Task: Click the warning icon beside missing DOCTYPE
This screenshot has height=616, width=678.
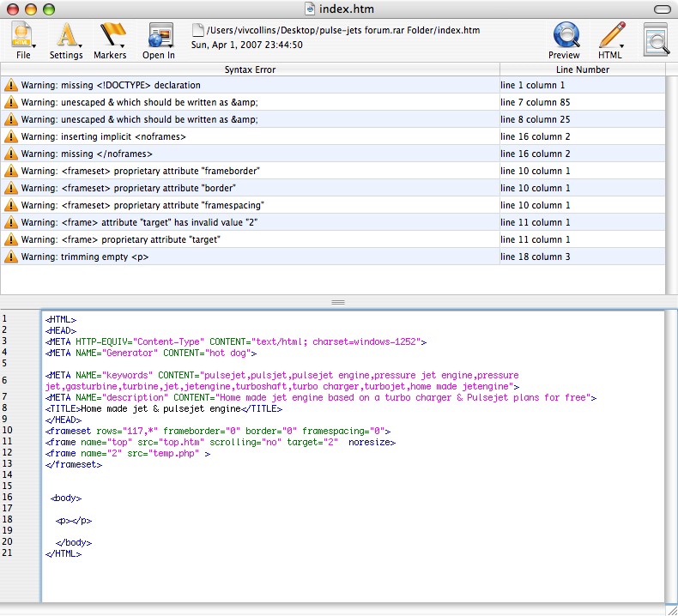Action: point(11,85)
